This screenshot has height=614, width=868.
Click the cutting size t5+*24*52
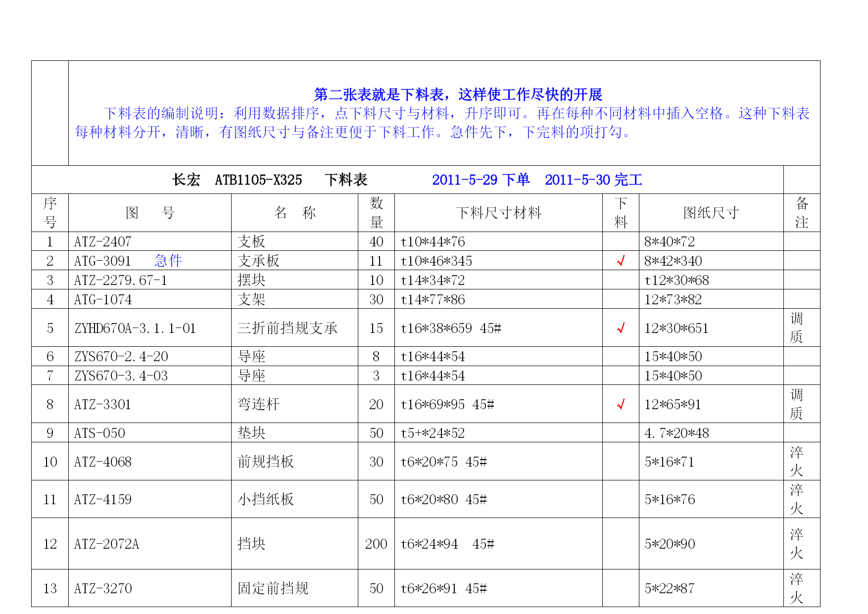pyautogui.click(x=433, y=433)
